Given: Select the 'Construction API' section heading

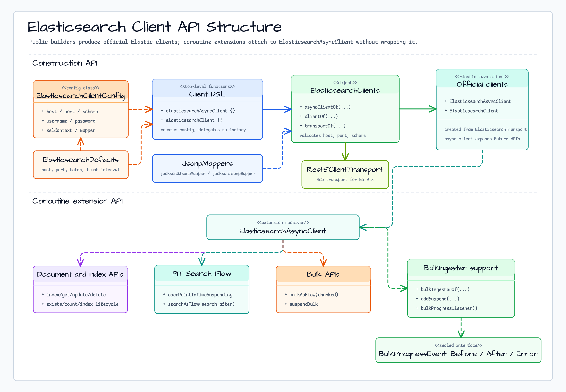Looking at the screenshot, I should point(65,63).
